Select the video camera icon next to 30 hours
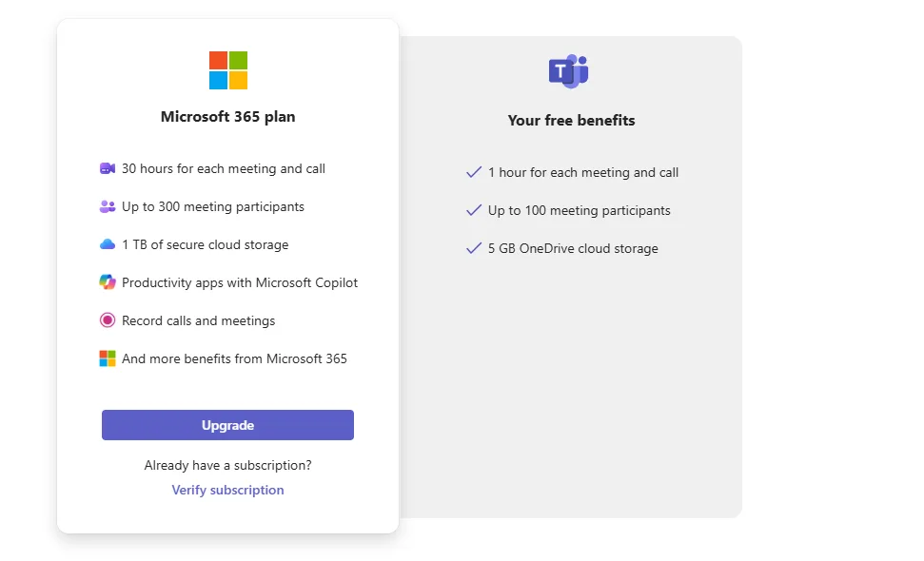Screen dimensions: 924x561 point(108,167)
